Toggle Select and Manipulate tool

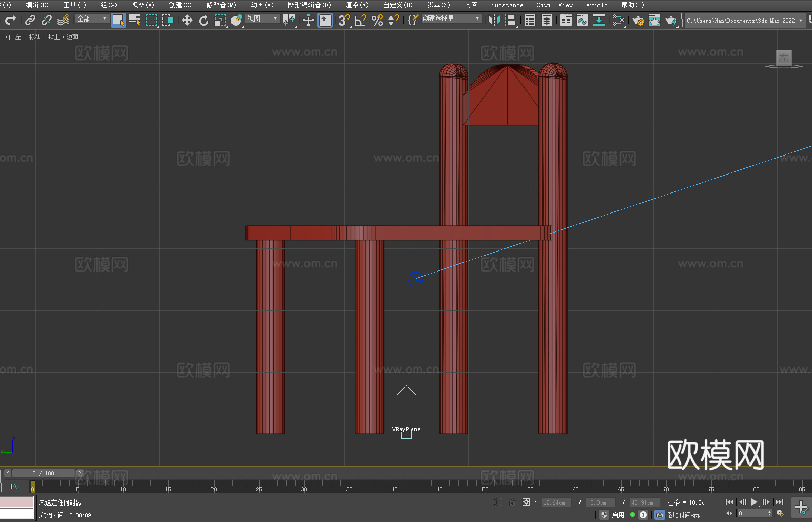pyautogui.click(x=308, y=20)
